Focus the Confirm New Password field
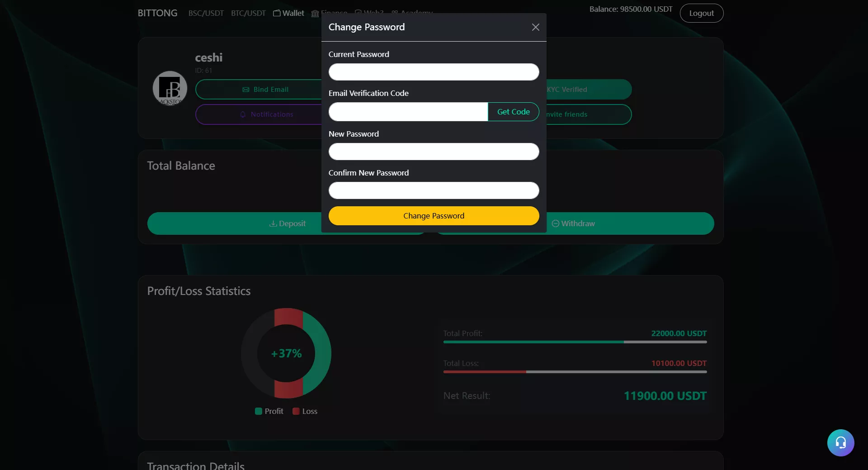 coord(434,190)
